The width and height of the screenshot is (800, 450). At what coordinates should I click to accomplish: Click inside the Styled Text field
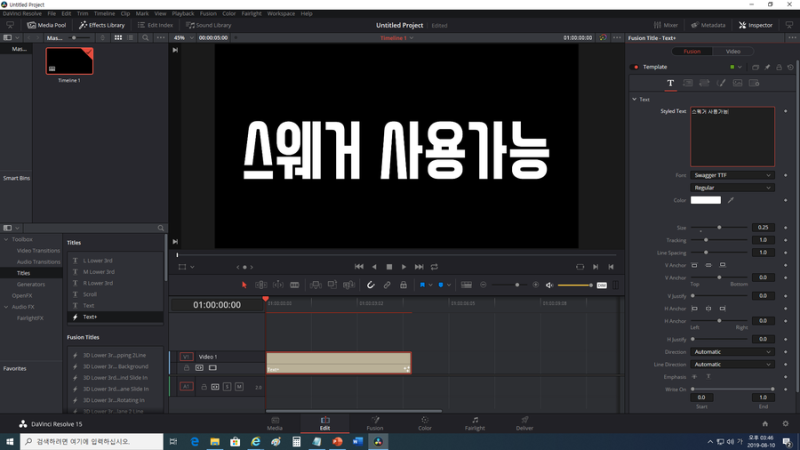click(732, 137)
